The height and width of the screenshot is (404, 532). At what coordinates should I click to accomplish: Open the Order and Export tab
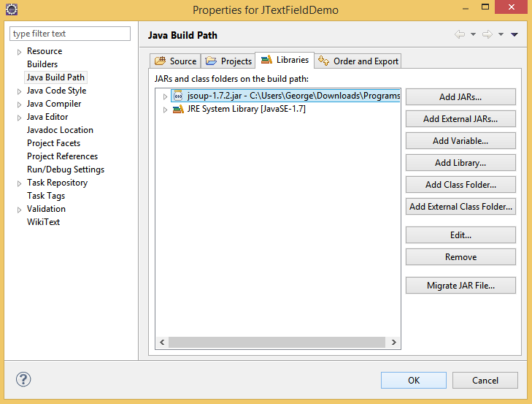358,61
